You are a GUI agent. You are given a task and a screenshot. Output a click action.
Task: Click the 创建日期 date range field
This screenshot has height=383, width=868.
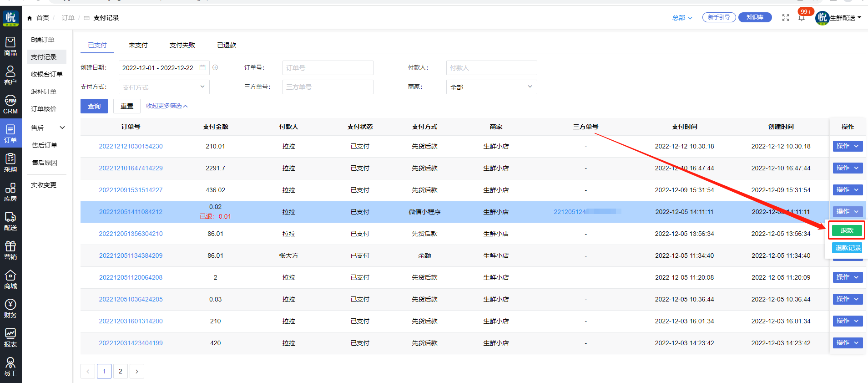164,68
